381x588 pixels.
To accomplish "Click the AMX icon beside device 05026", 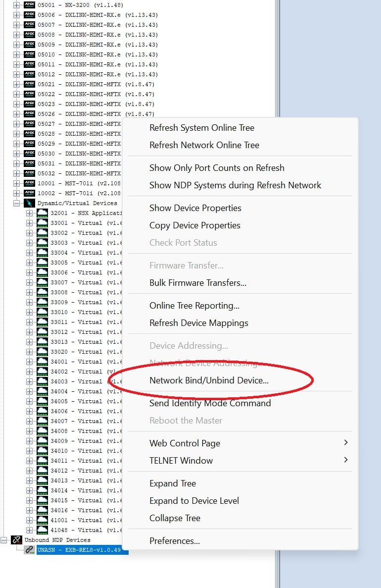I will pos(29,114).
